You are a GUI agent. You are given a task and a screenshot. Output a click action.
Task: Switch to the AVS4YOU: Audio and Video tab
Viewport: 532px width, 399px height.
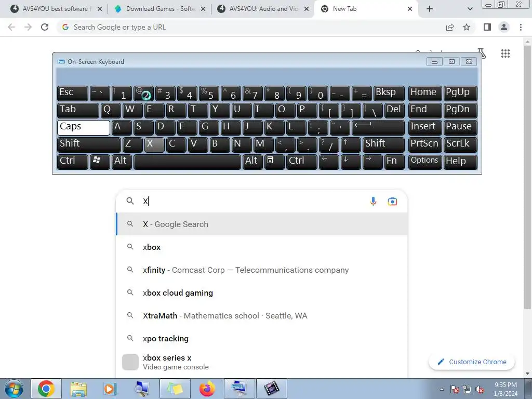pyautogui.click(x=263, y=9)
